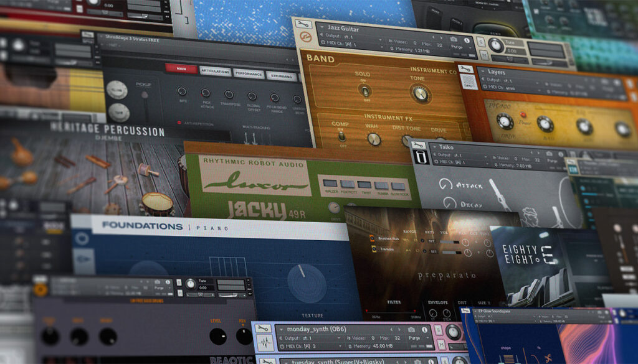This screenshot has width=638, height=364.
Task: Click the TONE knob in Band panel
Action: pyautogui.click(x=421, y=93)
